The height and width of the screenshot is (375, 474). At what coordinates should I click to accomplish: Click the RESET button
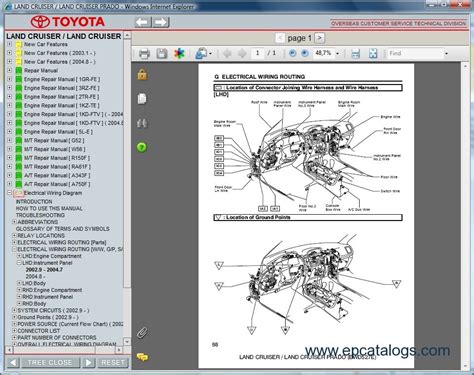click(113, 362)
